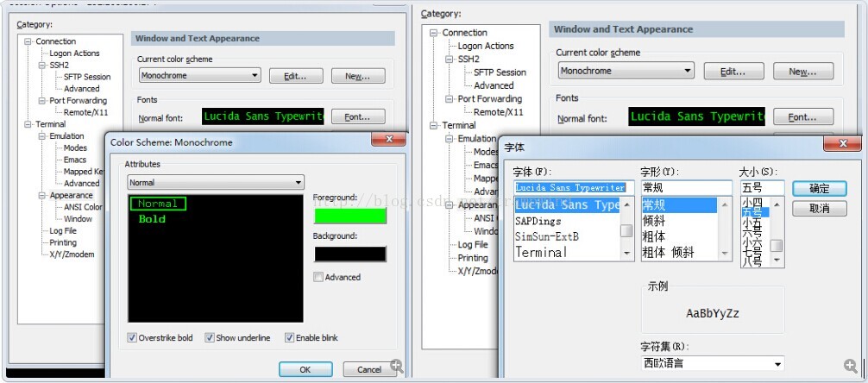Click Edit... button in 字体 dialog window

tap(734, 72)
